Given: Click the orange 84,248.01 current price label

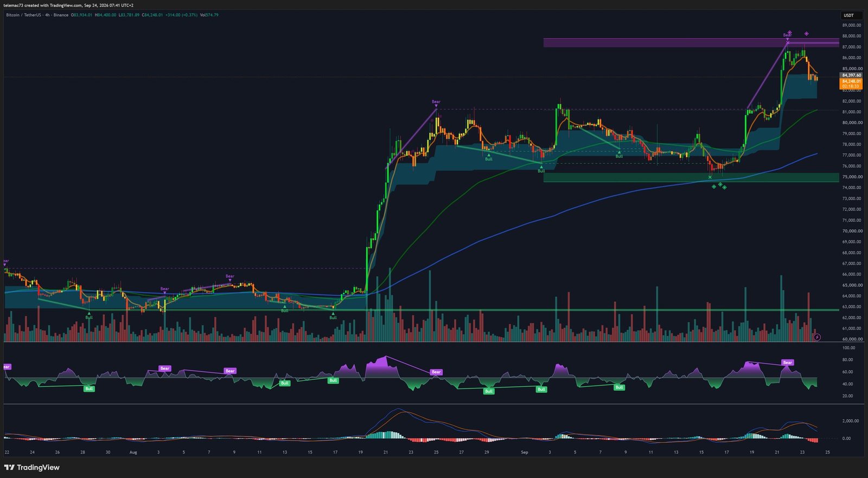Looking at the screenshot, I should coord(851,81).
